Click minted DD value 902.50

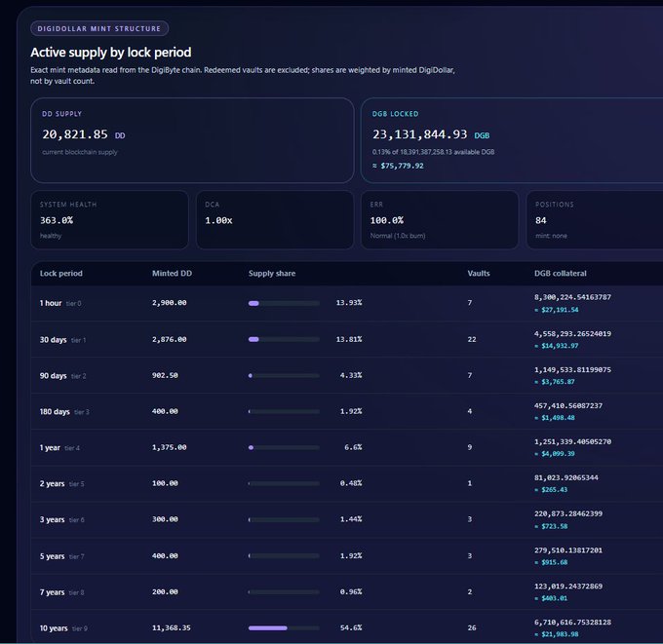(x=165, y=375)
